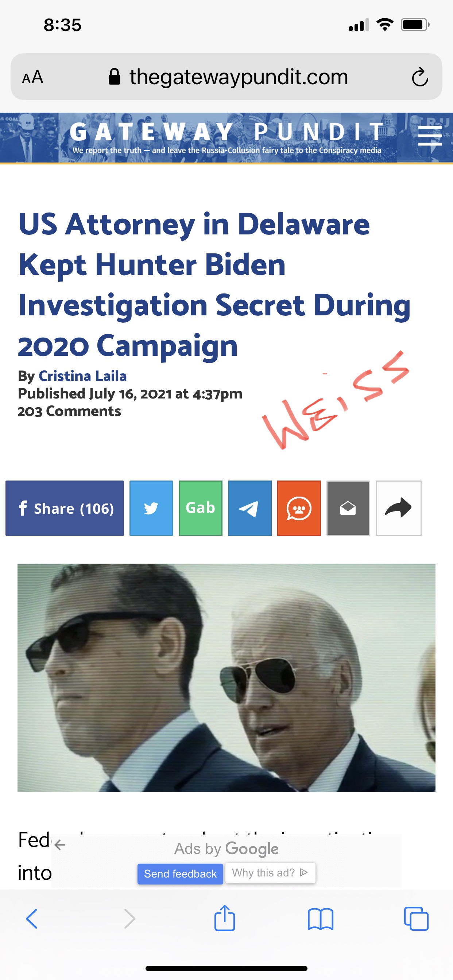Tap the black forward-arrow share icon
The height and width of the screenshot is (980, 453).
(398, 508)
